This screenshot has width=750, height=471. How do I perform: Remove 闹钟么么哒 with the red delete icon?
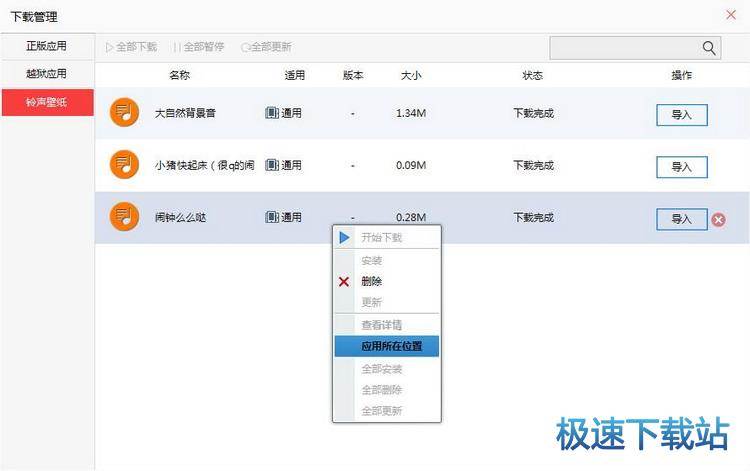718,219
